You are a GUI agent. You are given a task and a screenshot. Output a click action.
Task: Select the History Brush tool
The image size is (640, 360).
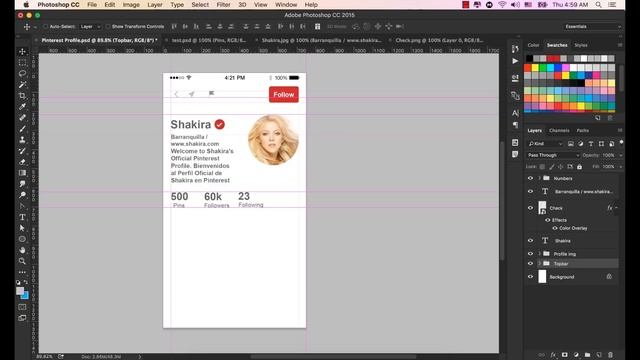(22, 151)
